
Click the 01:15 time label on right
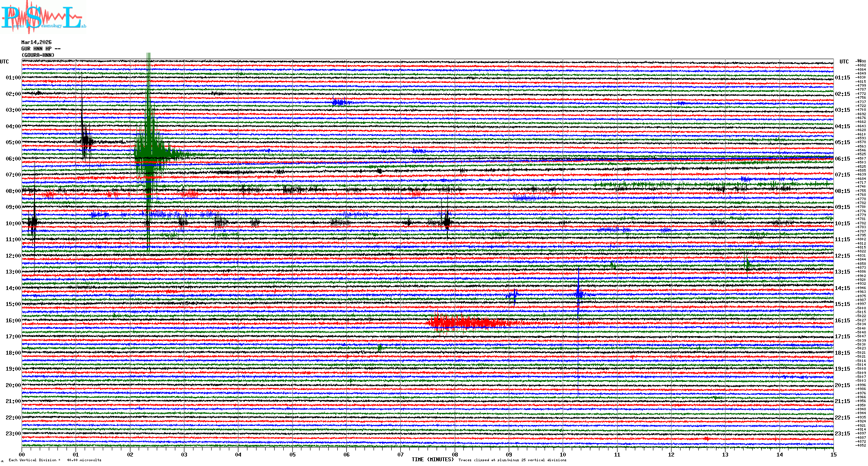842,78
